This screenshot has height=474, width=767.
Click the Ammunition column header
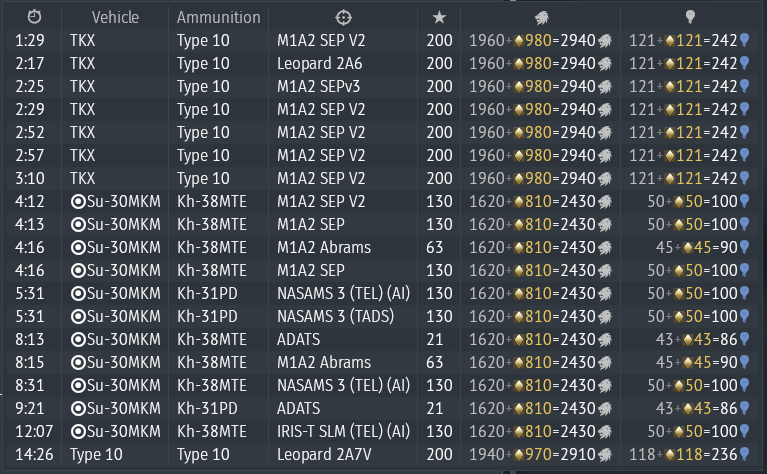click(x=219, y=18)
